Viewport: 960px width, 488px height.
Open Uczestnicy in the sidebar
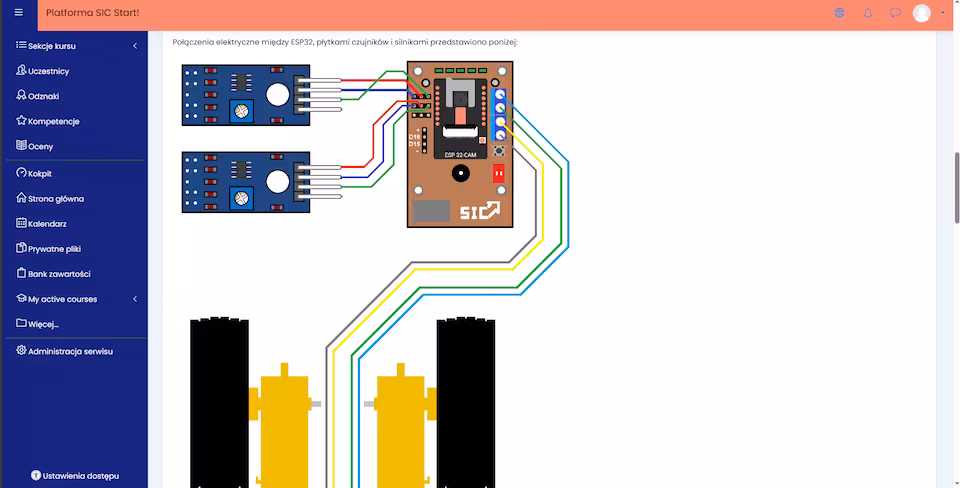(48, 71)
